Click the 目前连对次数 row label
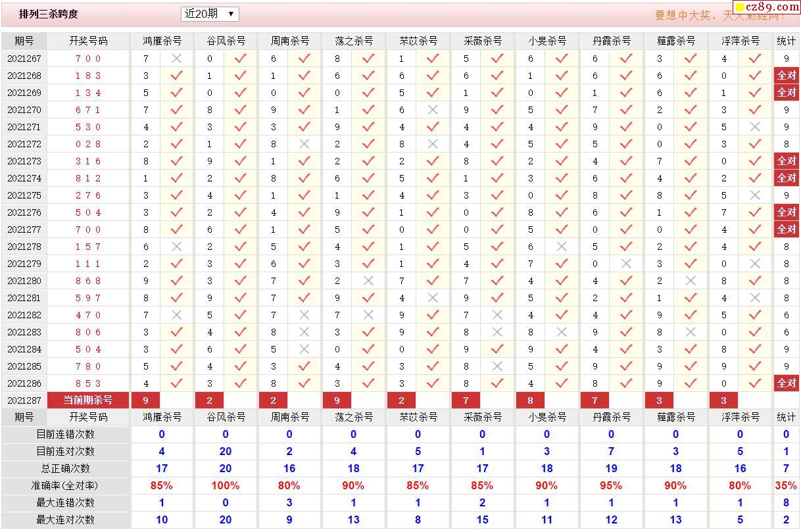Viewport: 801px width, 532px height. coord(65,452)
